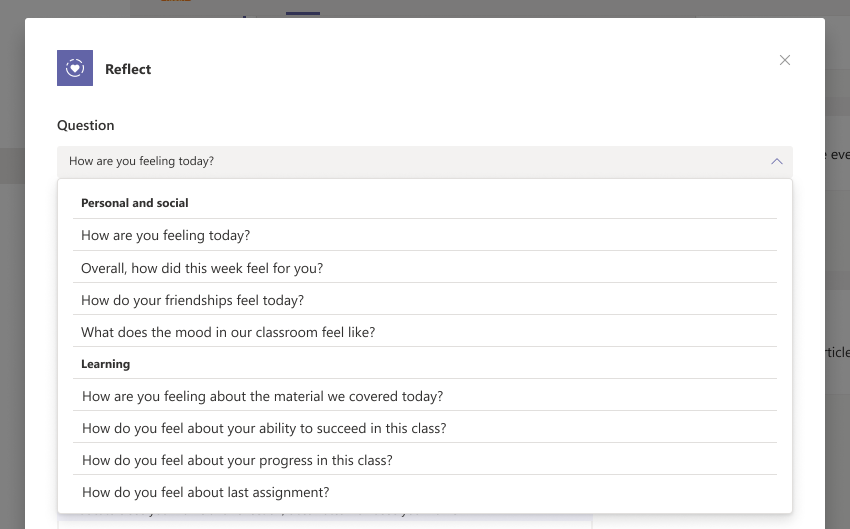Screen dimensions: 850x529
Task: Close the Reflect dialog
Action: click(x=785, y=60)
